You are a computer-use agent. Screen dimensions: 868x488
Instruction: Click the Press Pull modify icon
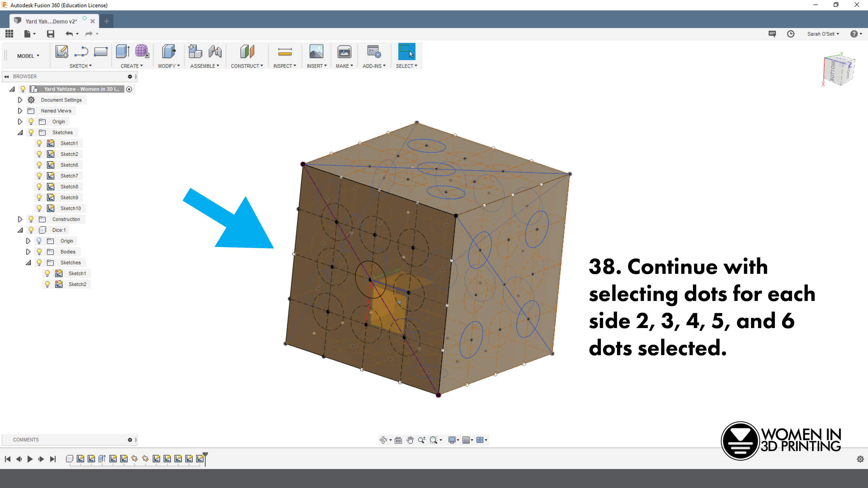(169, 51)
